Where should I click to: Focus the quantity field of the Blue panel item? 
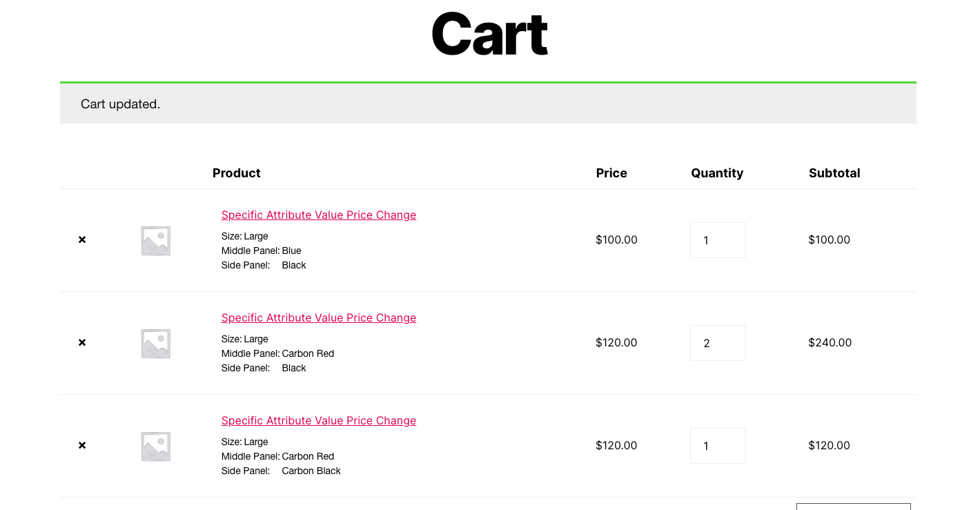(x=717, y=240)
